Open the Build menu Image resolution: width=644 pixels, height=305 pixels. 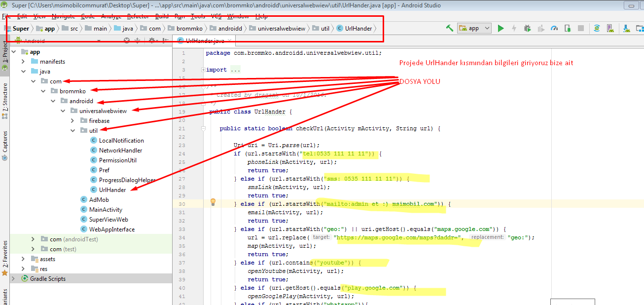tap(162, 16)
